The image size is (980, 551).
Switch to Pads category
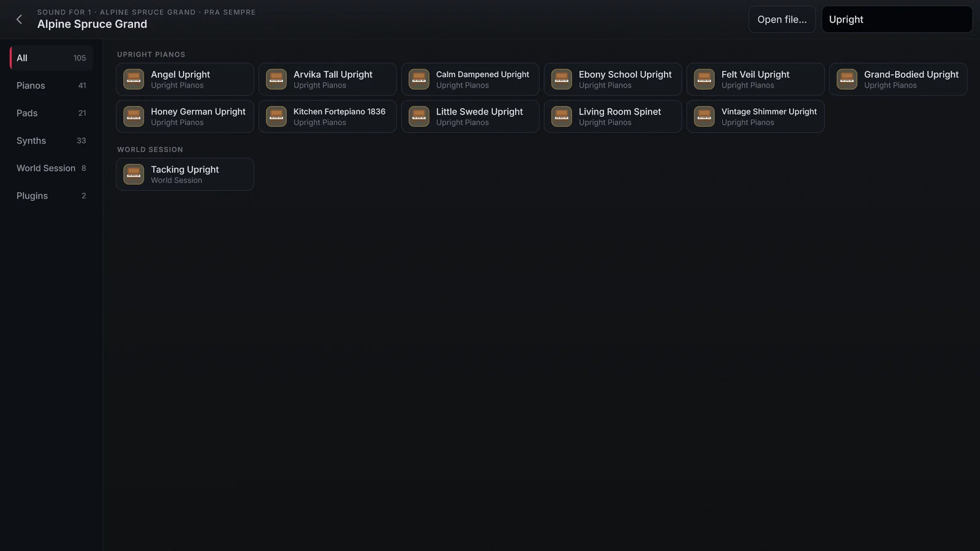click(x=51, y=113)
